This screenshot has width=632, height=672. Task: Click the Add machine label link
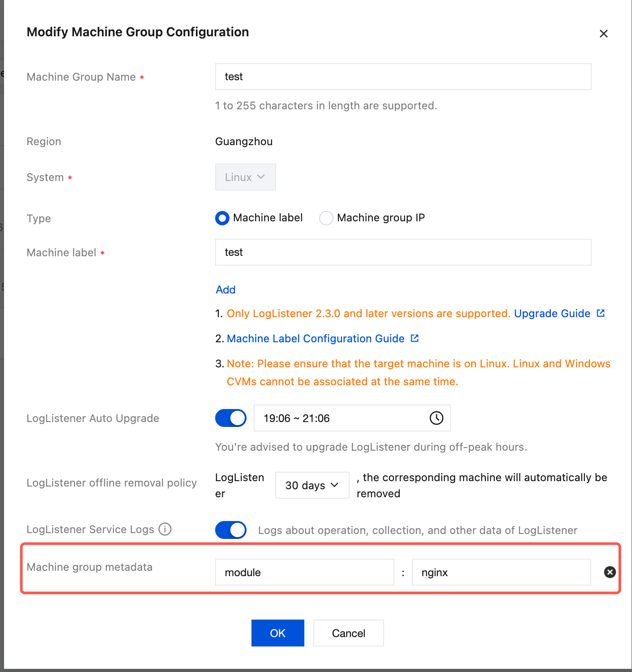(x=225, y=290)
